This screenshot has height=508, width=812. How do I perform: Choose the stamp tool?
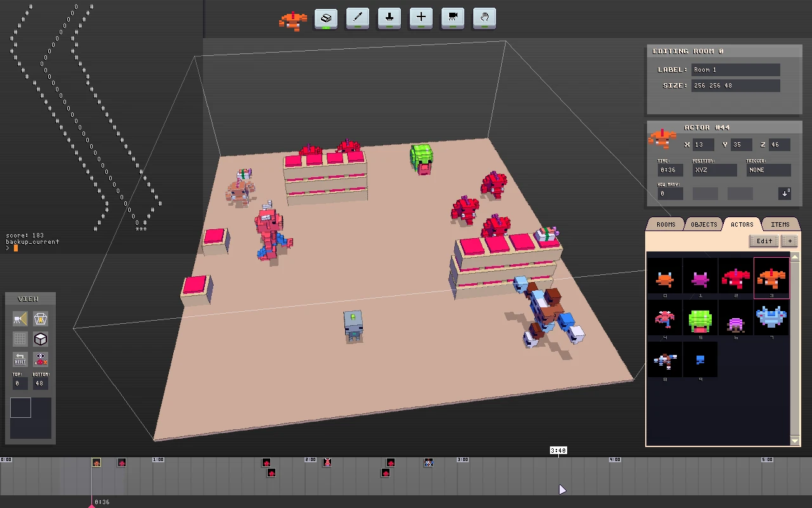coord(390,18)
